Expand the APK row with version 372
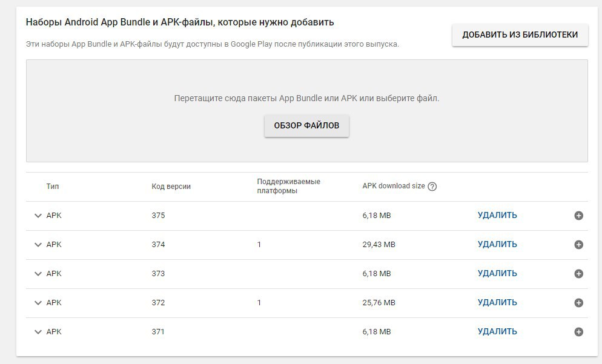This screenshot has width=602, height=364. [x=38, y=303]
